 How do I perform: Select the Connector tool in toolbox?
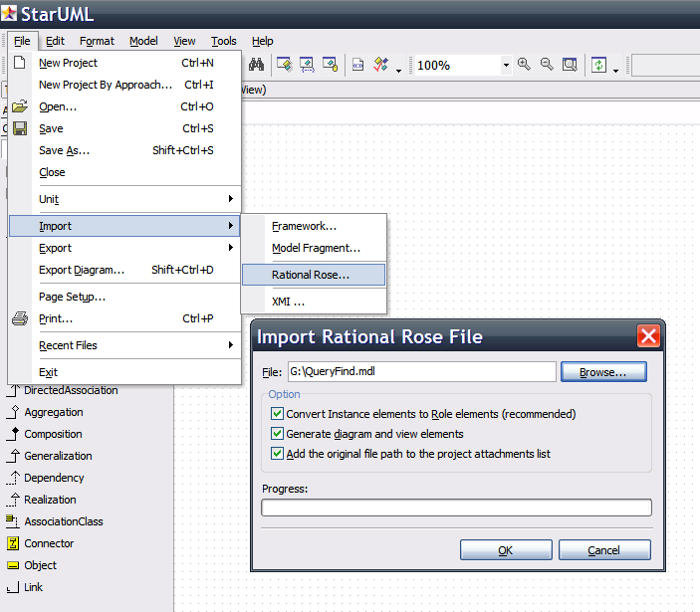[x=49, y=543]
